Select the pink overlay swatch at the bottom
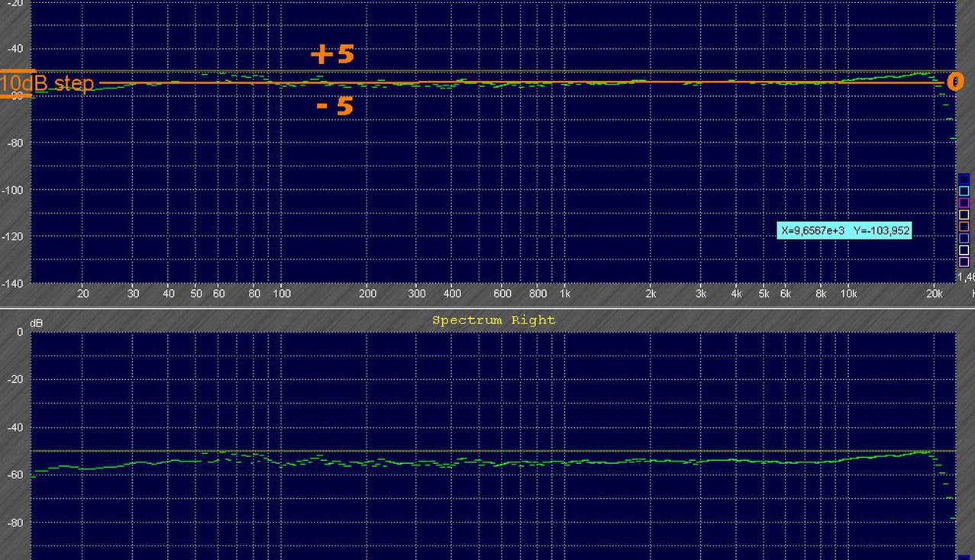Viewport: 975px width, 560px height. click(964, 262)
